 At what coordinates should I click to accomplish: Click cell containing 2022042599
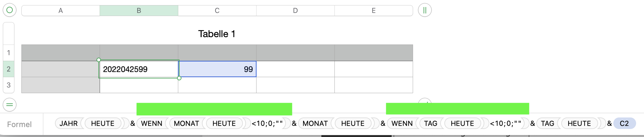click(139, 69)
